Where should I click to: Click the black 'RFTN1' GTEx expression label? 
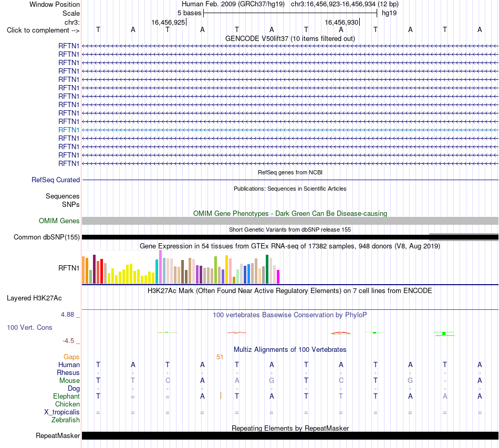(69, 268)
